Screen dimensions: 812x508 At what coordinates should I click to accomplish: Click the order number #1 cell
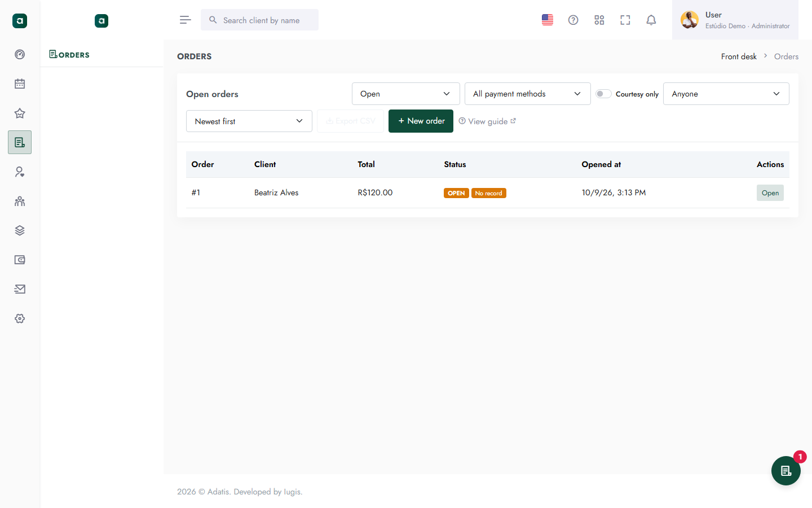pos(196,192)
